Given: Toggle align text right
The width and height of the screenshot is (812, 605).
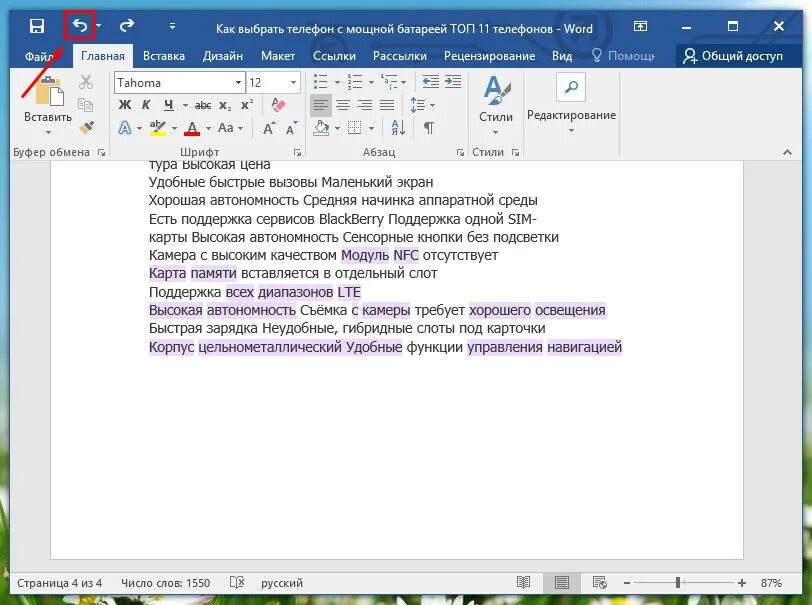Looking at the screenshot, I should pyautogui.click(x=365, y=105).
